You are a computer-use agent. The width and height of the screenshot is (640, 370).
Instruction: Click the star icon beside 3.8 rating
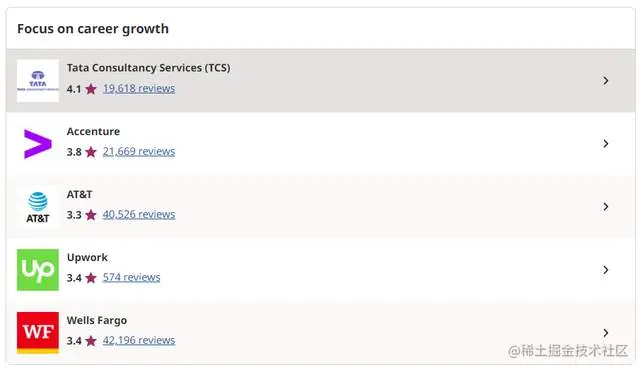click(91, 152)
